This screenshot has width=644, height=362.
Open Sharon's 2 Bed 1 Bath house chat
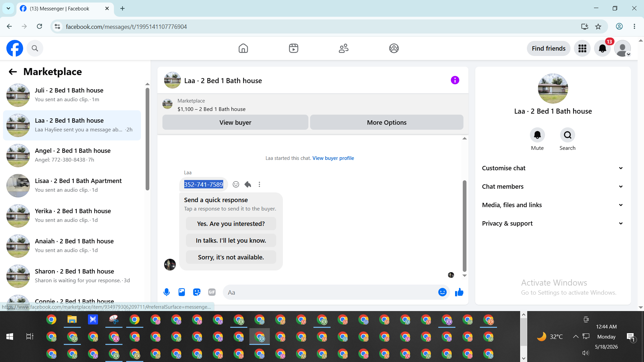click(x=72, y=276)
